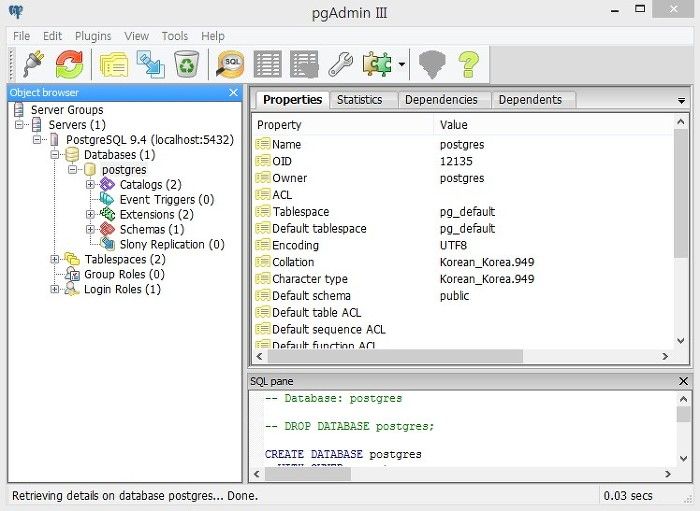Select the Default schema property row
The width and height of the screenshot is (700, 511).
click(x=463, y=296)
